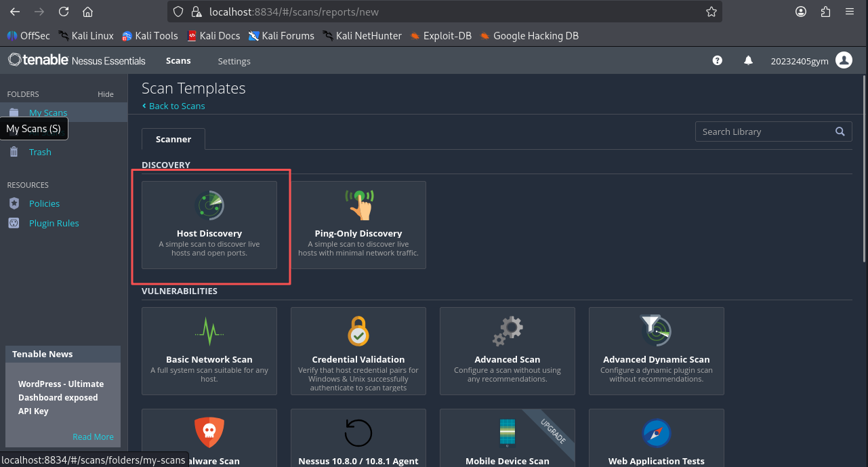Click the browser URL address bar

444,12
